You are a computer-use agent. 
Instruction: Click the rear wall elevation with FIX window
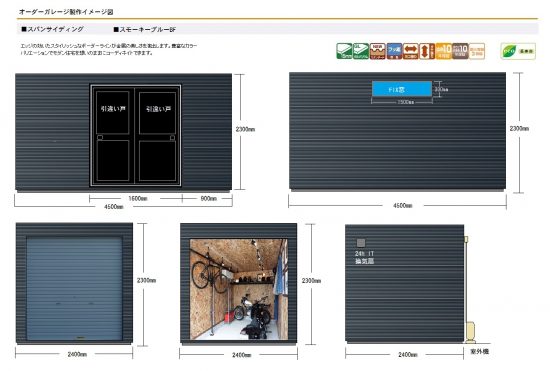click(397, 131)
